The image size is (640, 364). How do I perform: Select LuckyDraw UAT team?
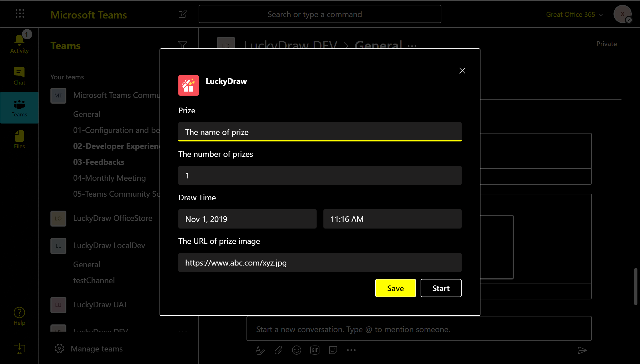100,305
